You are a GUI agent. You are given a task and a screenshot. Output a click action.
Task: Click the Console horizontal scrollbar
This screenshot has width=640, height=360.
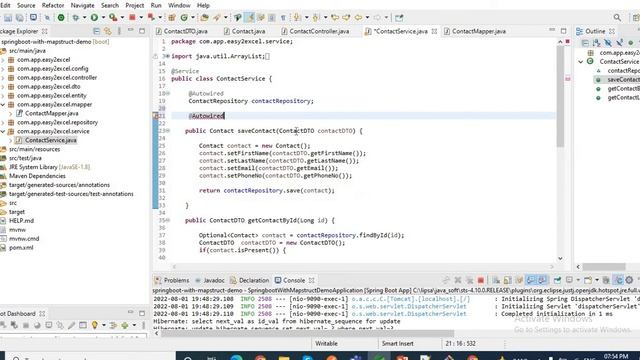pos(307,333)
